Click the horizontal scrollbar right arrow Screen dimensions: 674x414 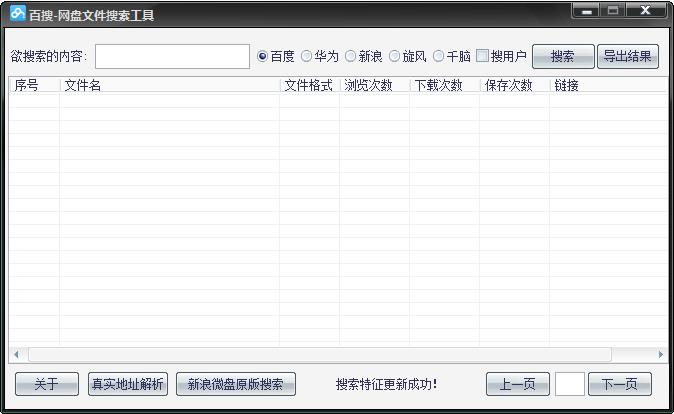click(661, 355)
